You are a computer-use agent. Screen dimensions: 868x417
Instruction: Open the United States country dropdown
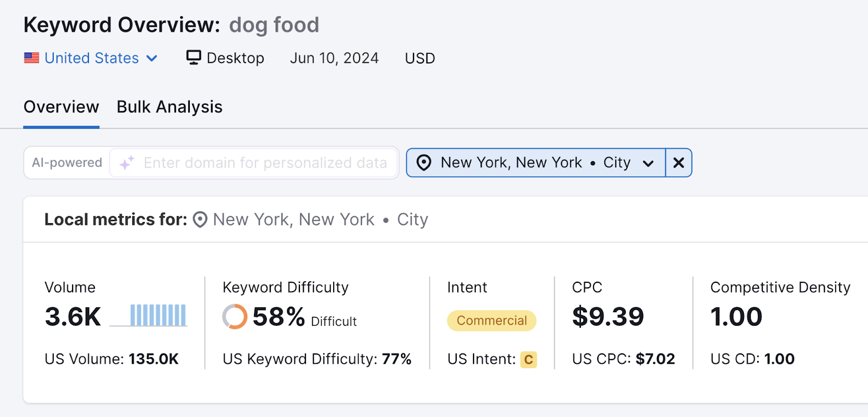tap(151, 58)
